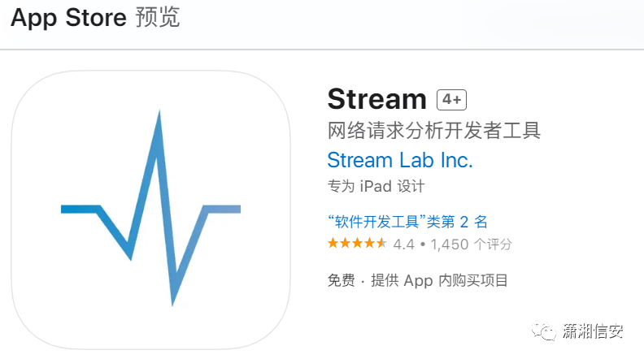Click the word "Store" in the header
This screenshot has height=359, width=644.
[x=96, y=18]
